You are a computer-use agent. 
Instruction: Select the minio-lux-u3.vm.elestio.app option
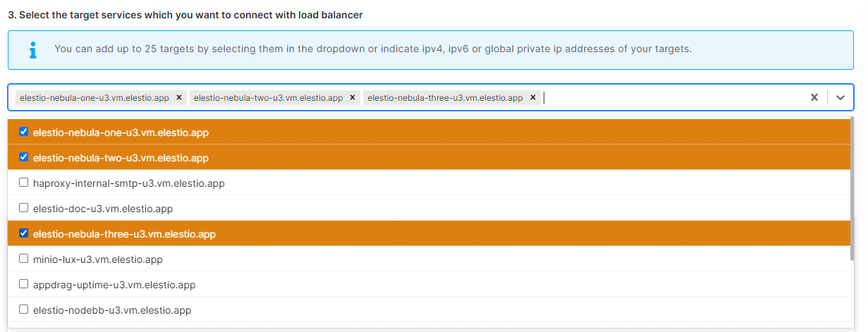tap(98, 259)
